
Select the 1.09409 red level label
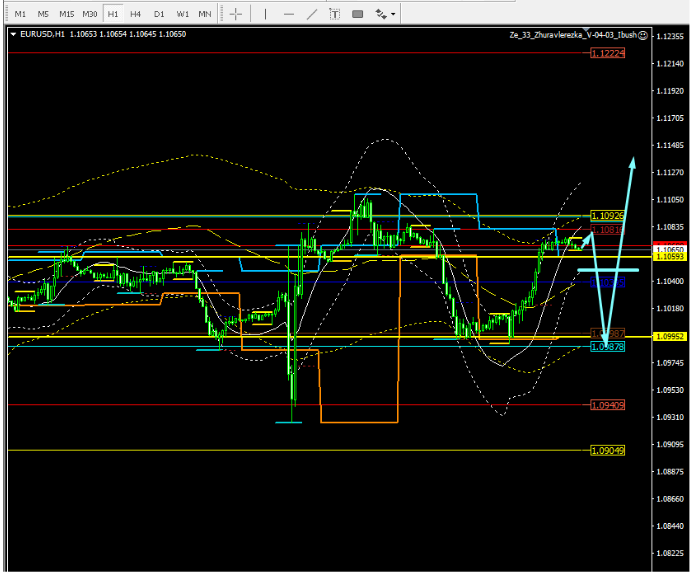point(608,405)
